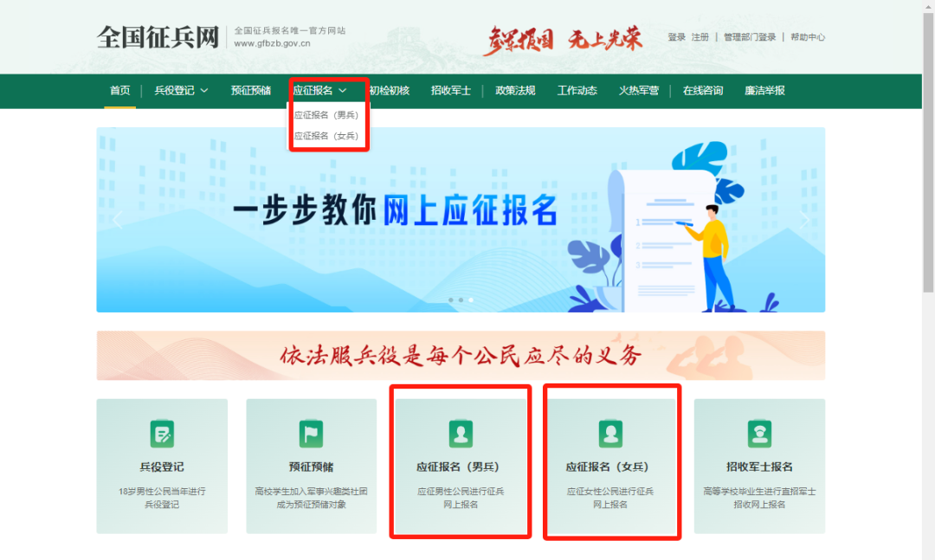This screenshot has height=560, width=935.
Task: Select the 首页 navigation tab
Action: pyautogui.click(x=120, y=90)
